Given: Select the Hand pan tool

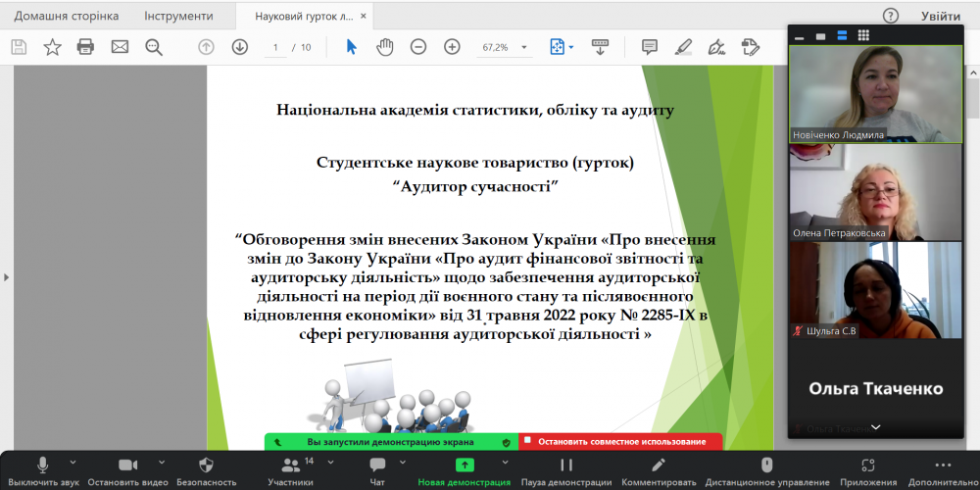Looking at the screenshot, I should pyautogui.click(x=385, y=46).
